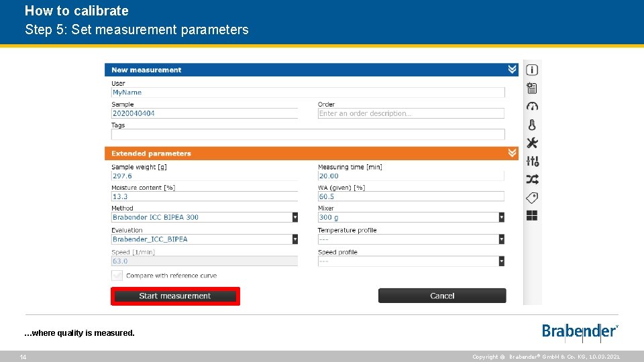Screen dimensions: 644x362
Task: Click the Moisture content field 13.3
Action: (204, 196)
